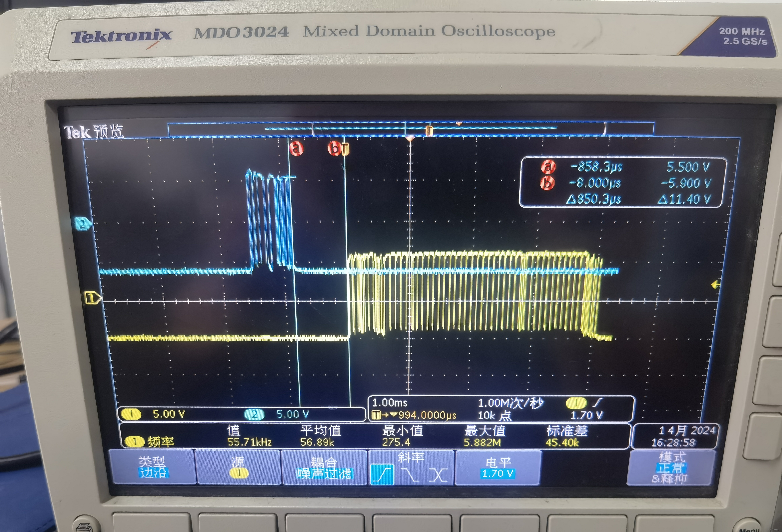The image size is (782, 532).
Task: Click the 频率 measurement label
Action: pyautogui.click(x=161, y=442)
